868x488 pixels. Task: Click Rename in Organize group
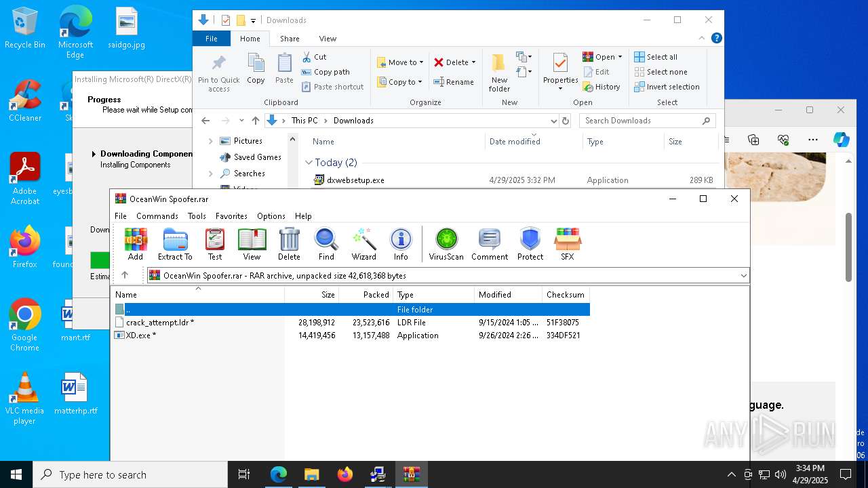(454, 82)
